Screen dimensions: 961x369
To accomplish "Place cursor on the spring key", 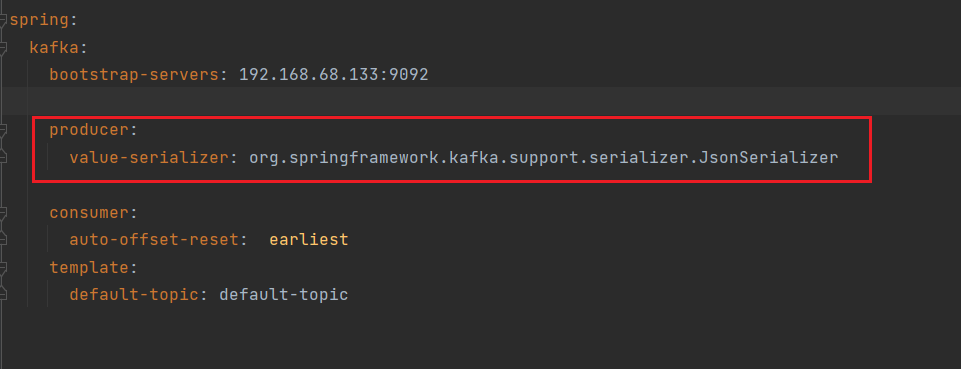I will [39, 20].
